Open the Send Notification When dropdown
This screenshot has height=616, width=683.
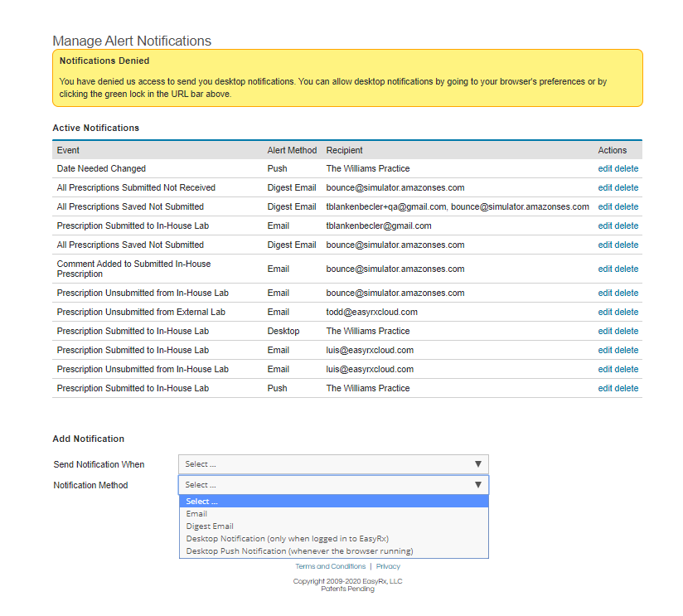click(x=333, y=464)
